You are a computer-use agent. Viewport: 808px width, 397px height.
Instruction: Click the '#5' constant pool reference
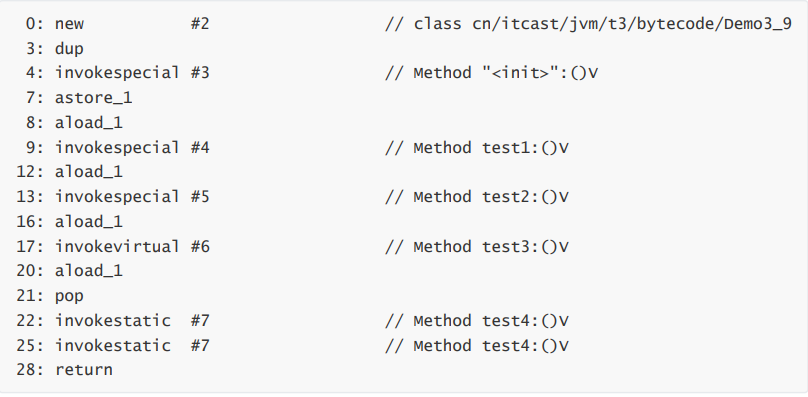tap(200, 197)
